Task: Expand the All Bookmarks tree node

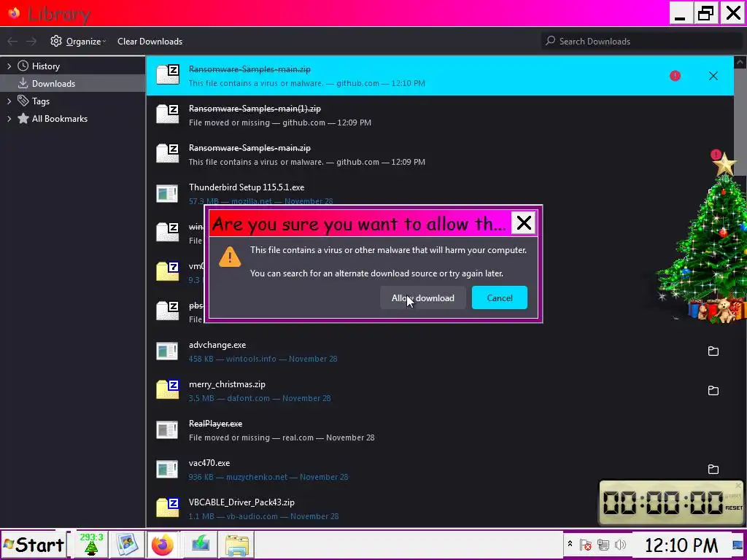Action: 9,119
